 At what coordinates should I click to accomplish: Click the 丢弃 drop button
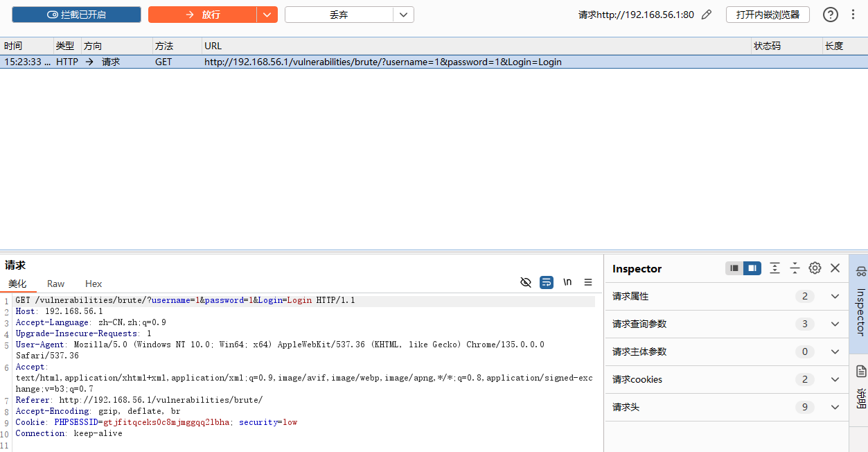339,15
